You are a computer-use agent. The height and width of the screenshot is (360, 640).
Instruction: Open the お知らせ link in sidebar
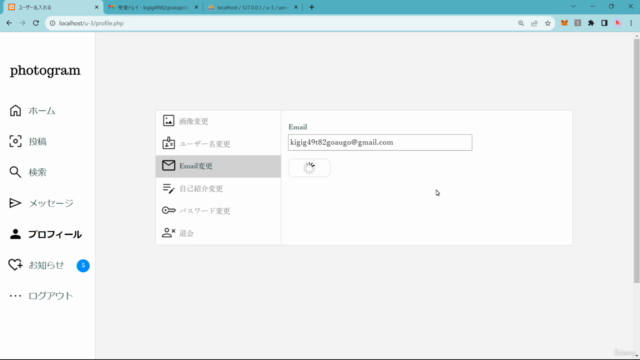[46, 265]
